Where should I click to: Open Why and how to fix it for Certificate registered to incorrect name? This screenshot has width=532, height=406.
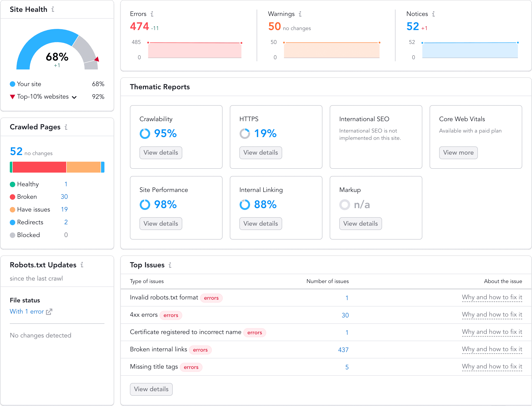(492, 332)
